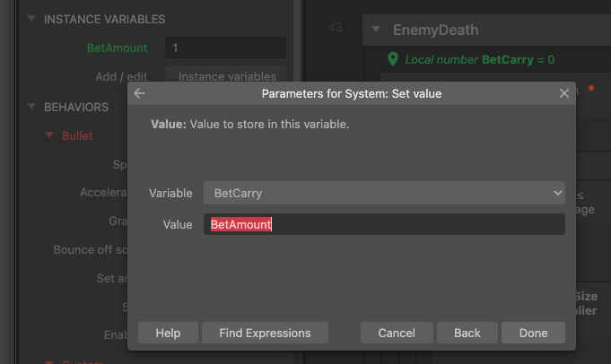This screenshot has width=611, height=364.
Task: Edit the BetAmount instance variable value field
Action: click(x=225, y=48)
